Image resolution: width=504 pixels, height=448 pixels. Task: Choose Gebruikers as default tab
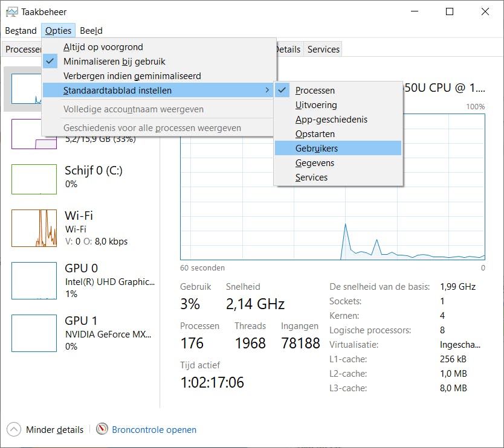pyautogui.click(x=316, y=149)
